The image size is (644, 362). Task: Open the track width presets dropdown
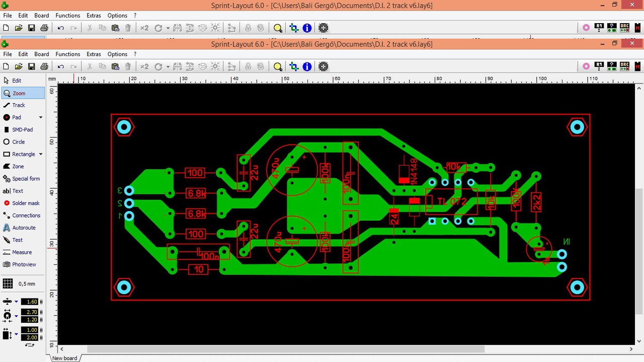(x=16, y=302)
